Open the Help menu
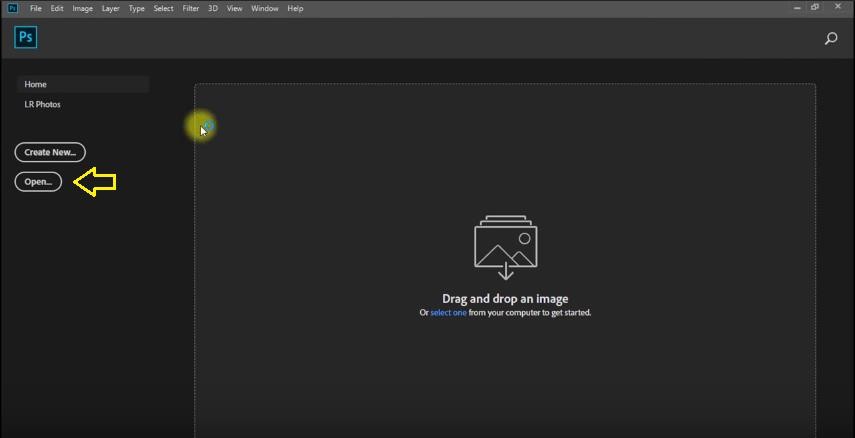The image size is (855, 438). tap(295, 9)
